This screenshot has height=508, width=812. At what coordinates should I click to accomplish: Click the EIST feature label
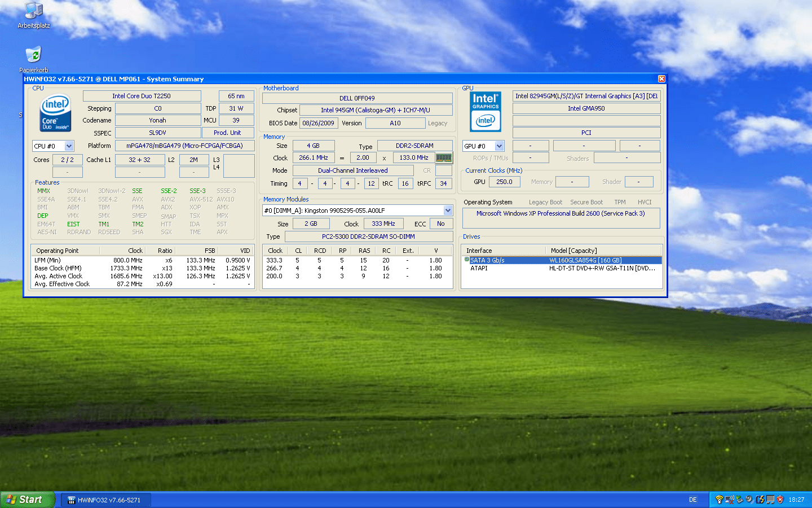click(73, 224)
